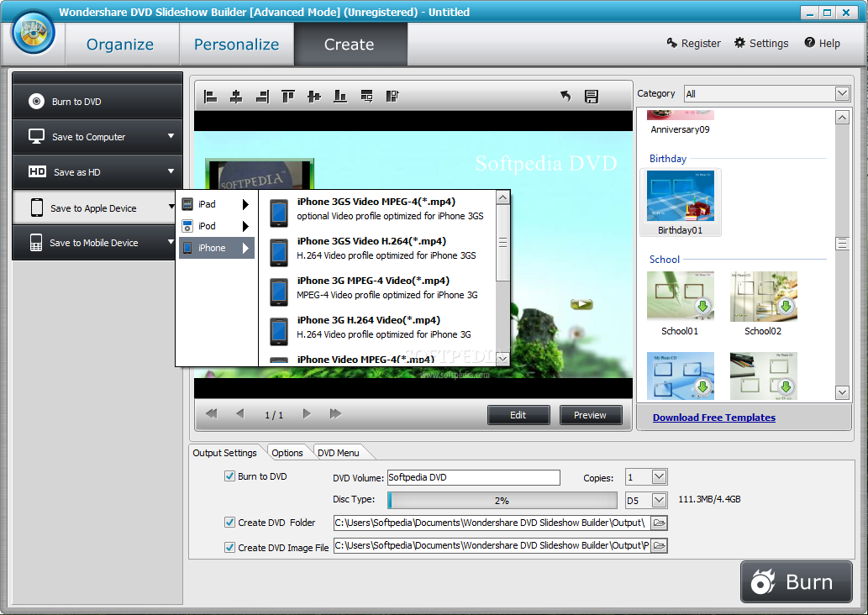Click scroll down arrow in iPhone profile list
This screenshot has width=868, height=615.
click(x=502, y=359)
